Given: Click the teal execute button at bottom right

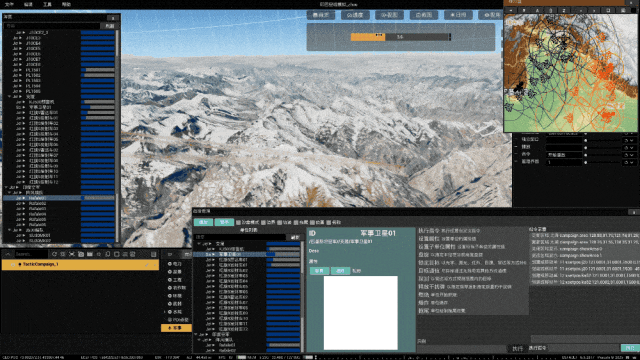Looking at the screenshot, I should click(629, 348).
